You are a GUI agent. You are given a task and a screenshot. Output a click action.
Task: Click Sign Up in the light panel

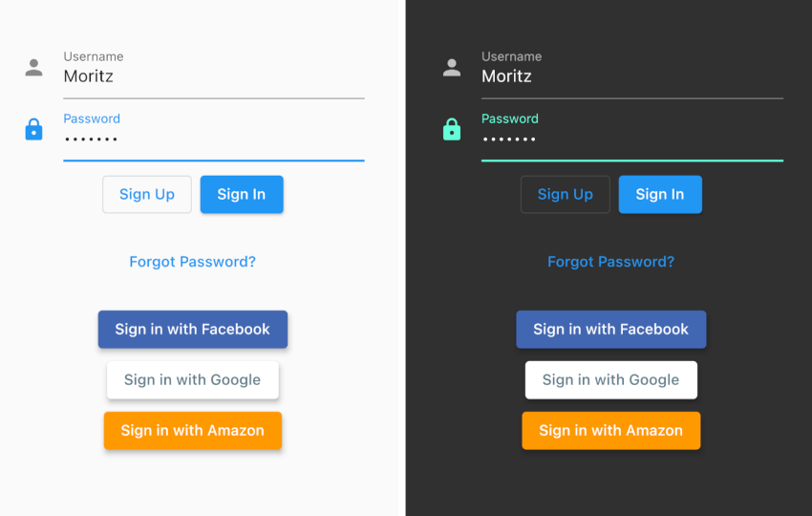coord(147,194)
